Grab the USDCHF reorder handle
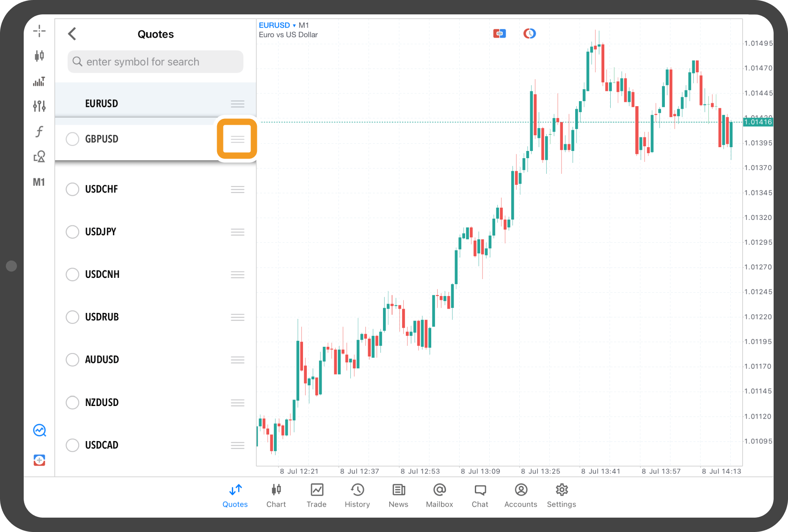Screen dimensions: 788x532 coord(237,189)
